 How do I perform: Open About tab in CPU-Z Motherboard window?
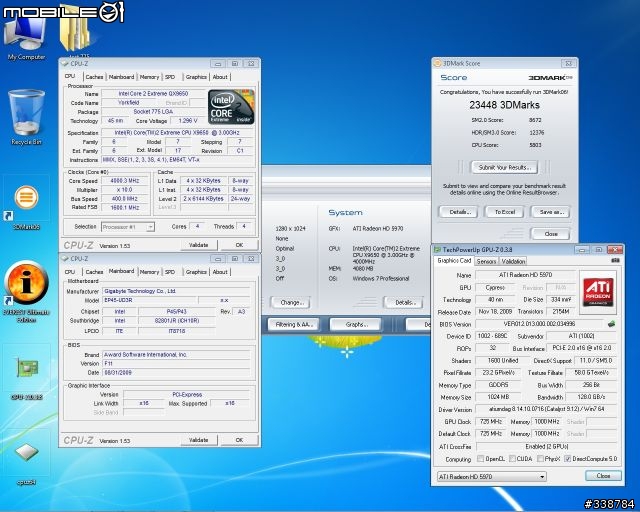[220, 272]
